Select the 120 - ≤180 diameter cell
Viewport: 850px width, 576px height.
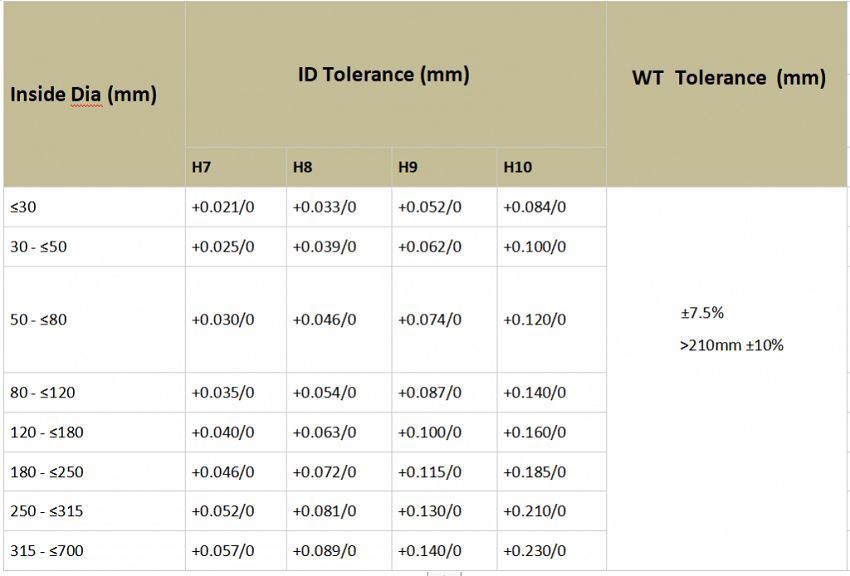tap(46, 432)
